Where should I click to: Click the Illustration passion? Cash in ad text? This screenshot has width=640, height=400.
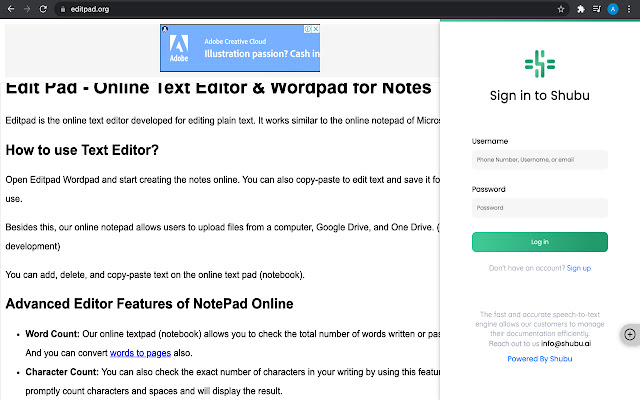pyautogui.click(x=262, y=53)
